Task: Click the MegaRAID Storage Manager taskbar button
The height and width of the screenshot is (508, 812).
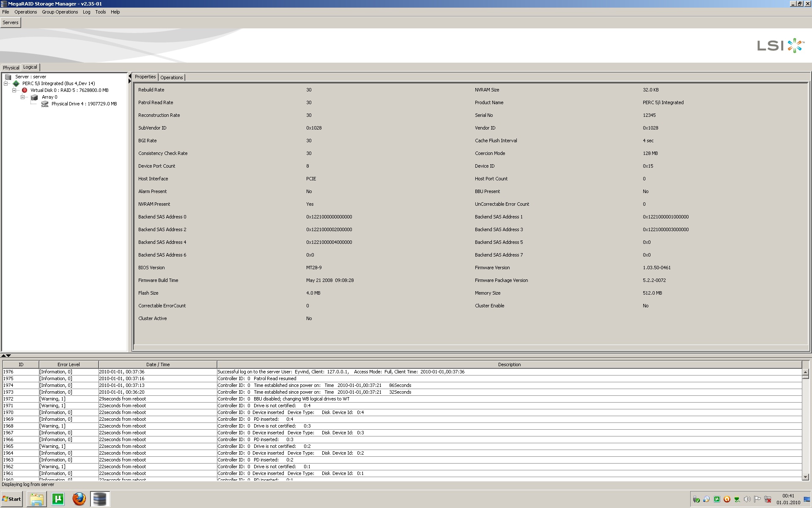Action: tap(100, 499)
